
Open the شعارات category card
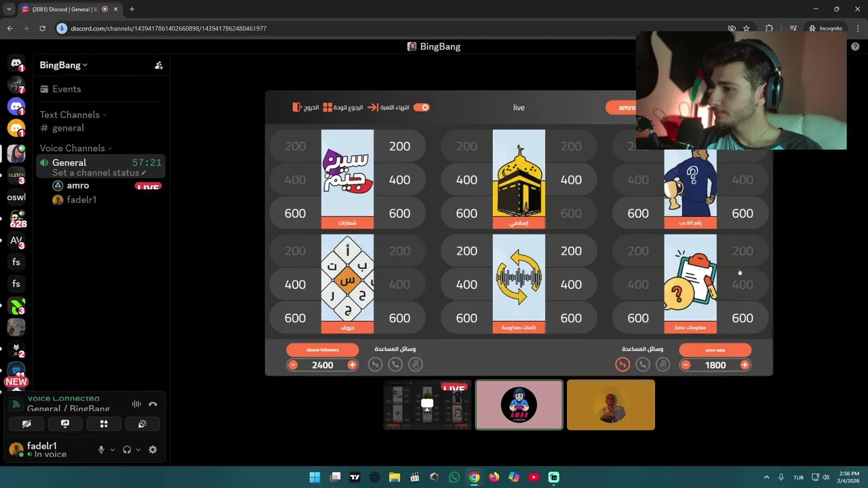(x=347, y=179)
